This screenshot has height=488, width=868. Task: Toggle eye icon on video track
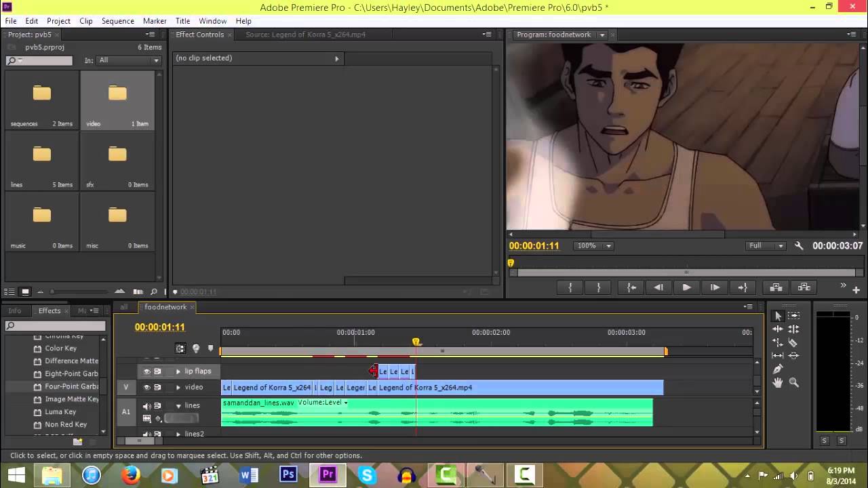[x=146, y=388]
